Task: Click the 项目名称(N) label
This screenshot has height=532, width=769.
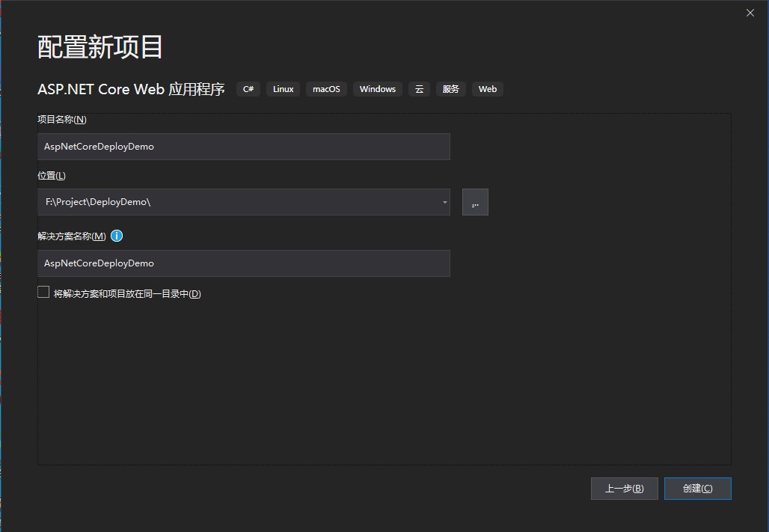Action: (62, 120)
